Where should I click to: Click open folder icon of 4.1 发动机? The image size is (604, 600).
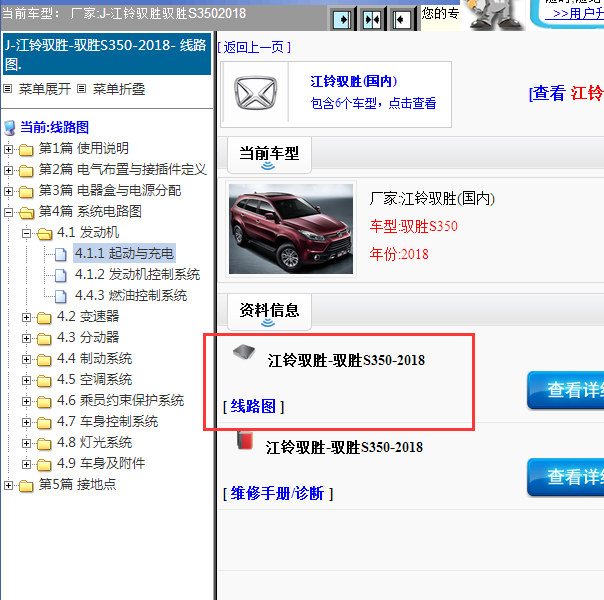(44, 233)
